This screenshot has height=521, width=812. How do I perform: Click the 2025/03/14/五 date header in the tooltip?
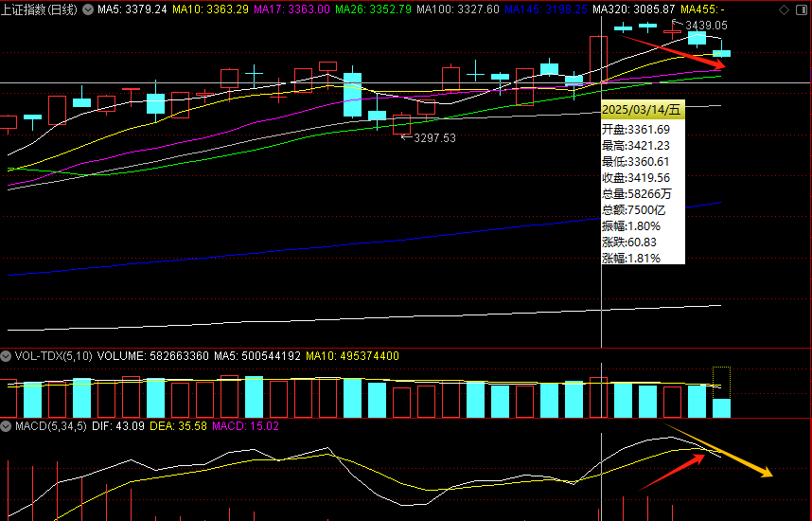pyautogui.click(x=643, y=109)
